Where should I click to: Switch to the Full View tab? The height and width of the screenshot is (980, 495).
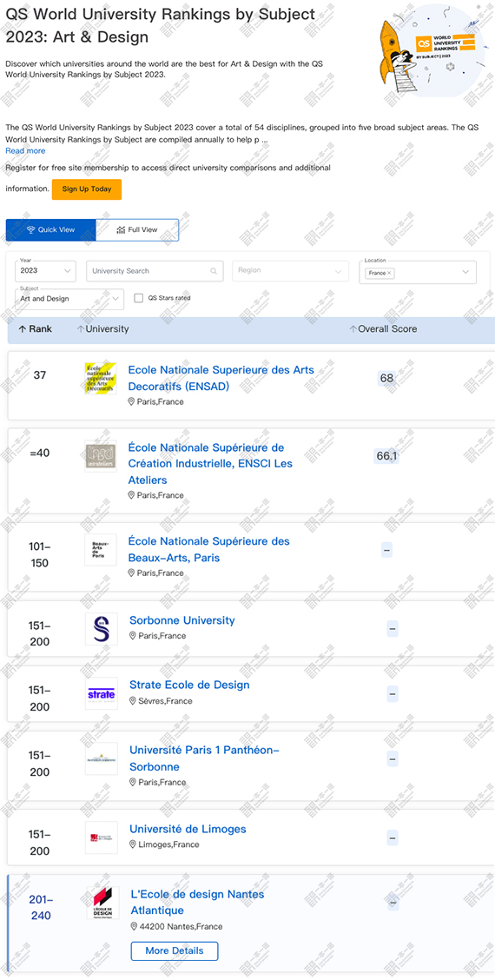137,230
